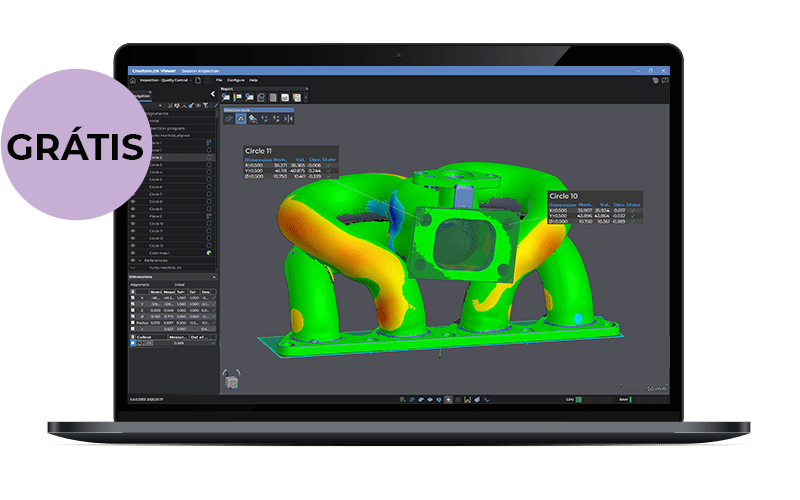Open the Configure menu

(x=235, y=79)
